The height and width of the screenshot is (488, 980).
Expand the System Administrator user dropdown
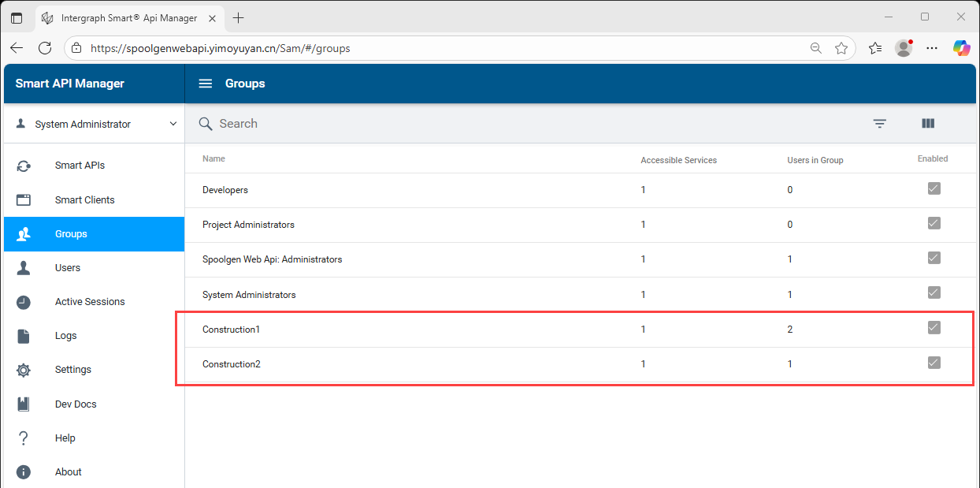(173, 125)
